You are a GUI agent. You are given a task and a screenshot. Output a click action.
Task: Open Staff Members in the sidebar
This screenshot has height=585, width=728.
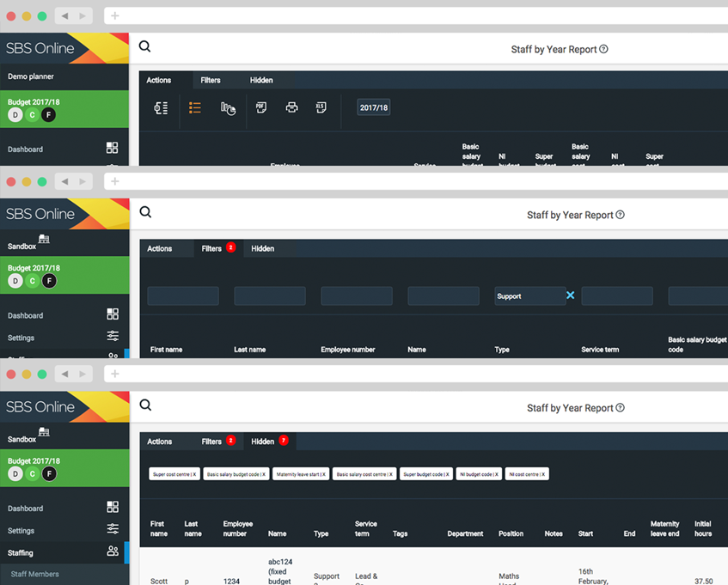point(35,575)
